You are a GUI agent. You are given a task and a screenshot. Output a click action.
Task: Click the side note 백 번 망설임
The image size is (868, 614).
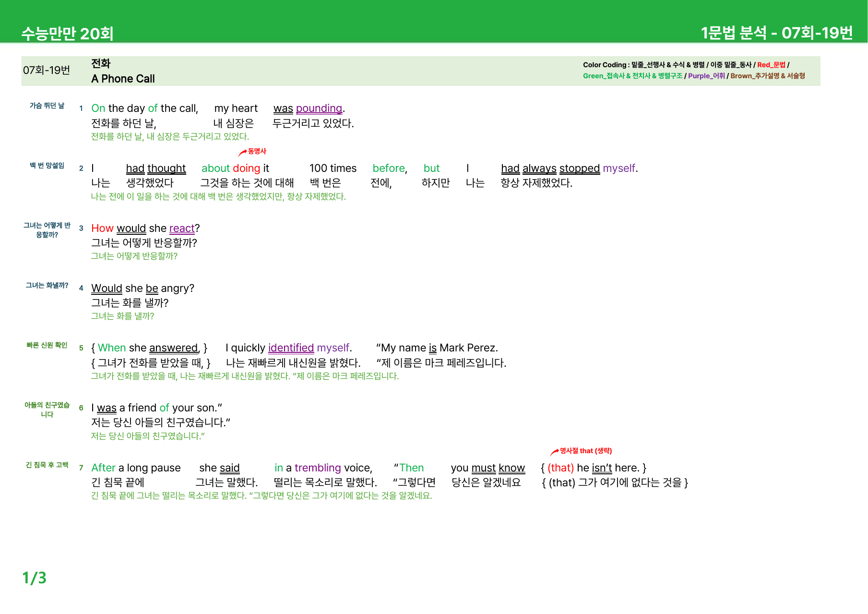point(47,166)
